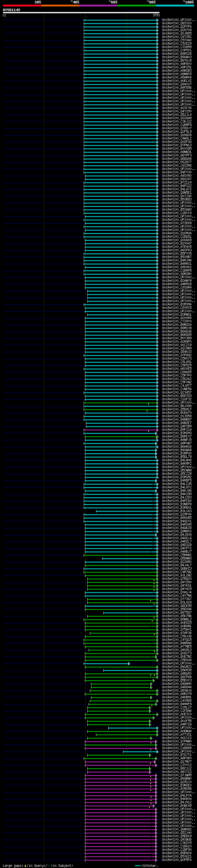
Task: Open hit UniRef100_Q22KB0
Action: tap(176, 562)
